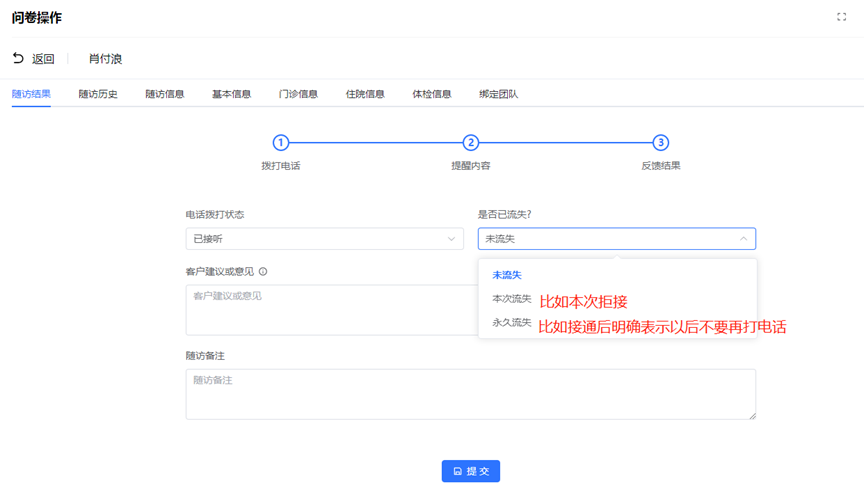Open the 电话拨打状态 dropdown

pos(325,239)
